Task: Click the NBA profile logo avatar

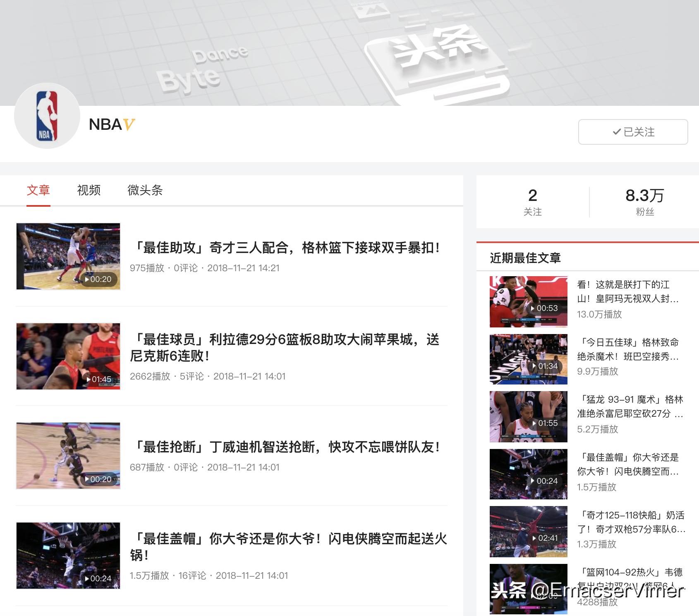Action: pos(47,117)
